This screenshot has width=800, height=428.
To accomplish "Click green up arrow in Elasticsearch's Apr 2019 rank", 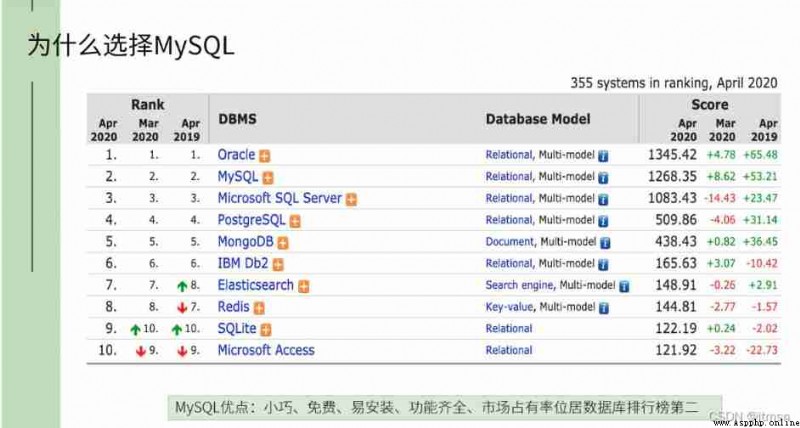I will point(182,286).
